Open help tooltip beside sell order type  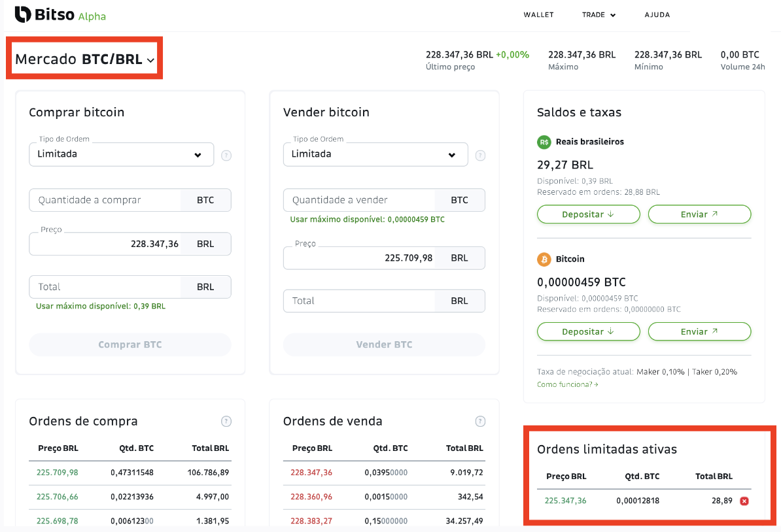[x=480, y=156]
